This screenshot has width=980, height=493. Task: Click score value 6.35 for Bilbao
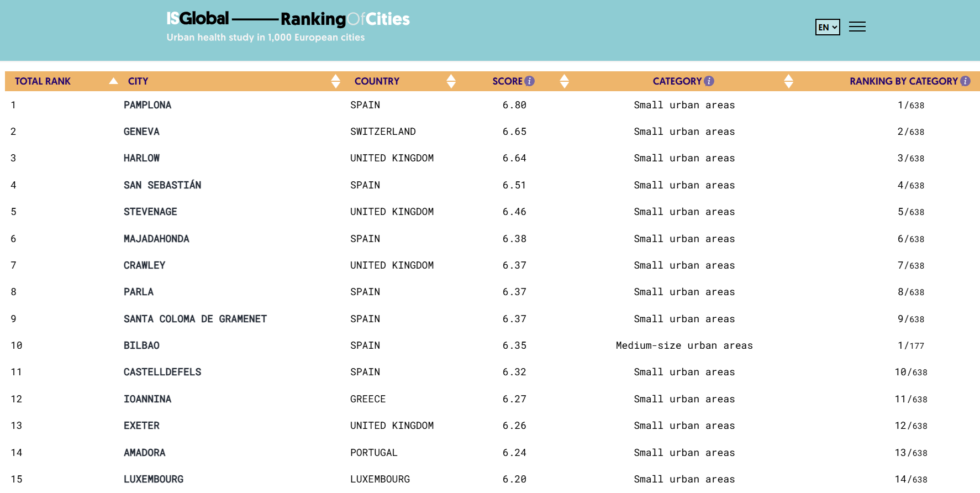coord(514,345)
